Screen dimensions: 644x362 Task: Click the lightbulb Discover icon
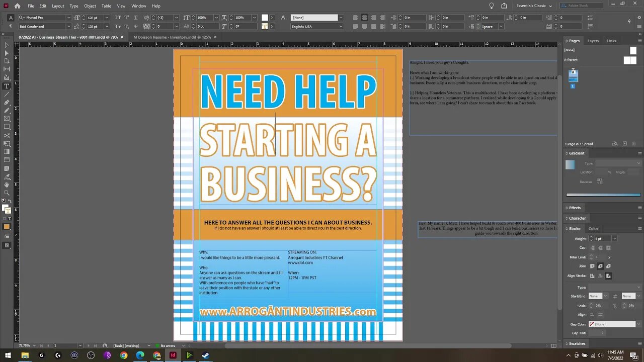[492, 6]
